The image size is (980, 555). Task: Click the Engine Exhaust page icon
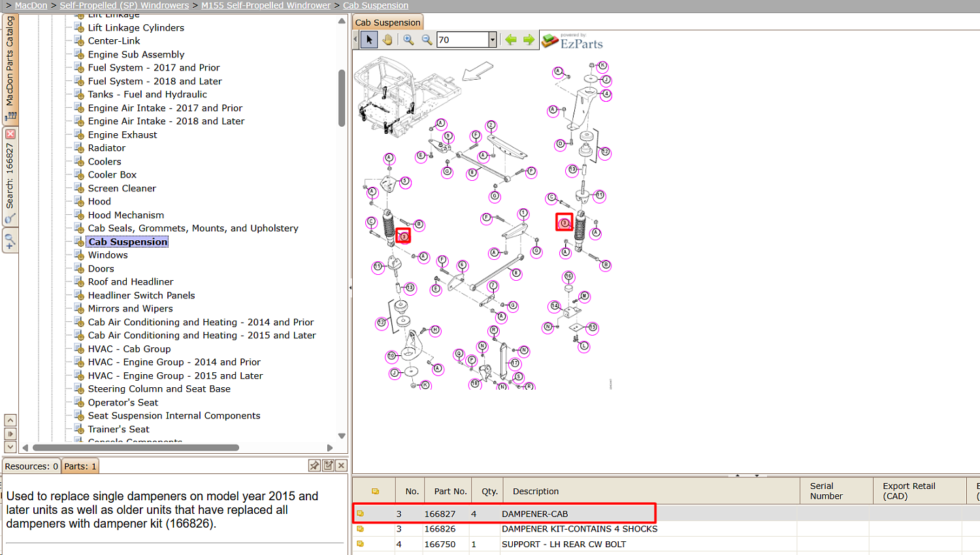(79, 135)
